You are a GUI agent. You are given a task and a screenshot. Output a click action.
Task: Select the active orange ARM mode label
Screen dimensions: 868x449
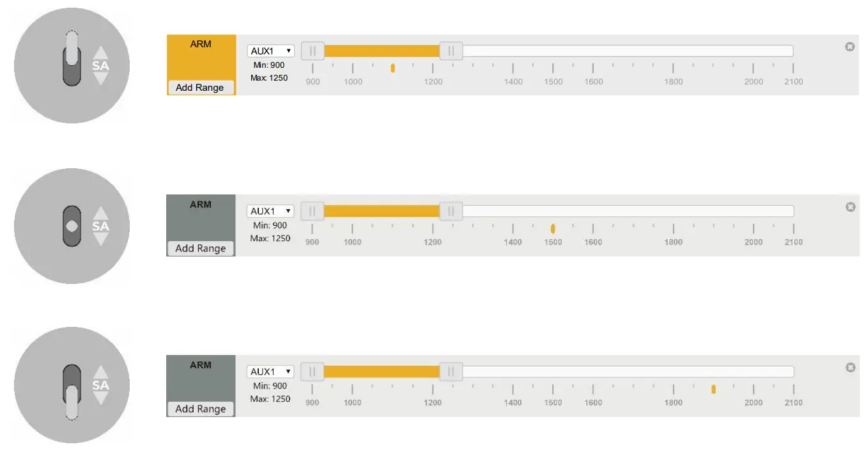tap(201, 44)
